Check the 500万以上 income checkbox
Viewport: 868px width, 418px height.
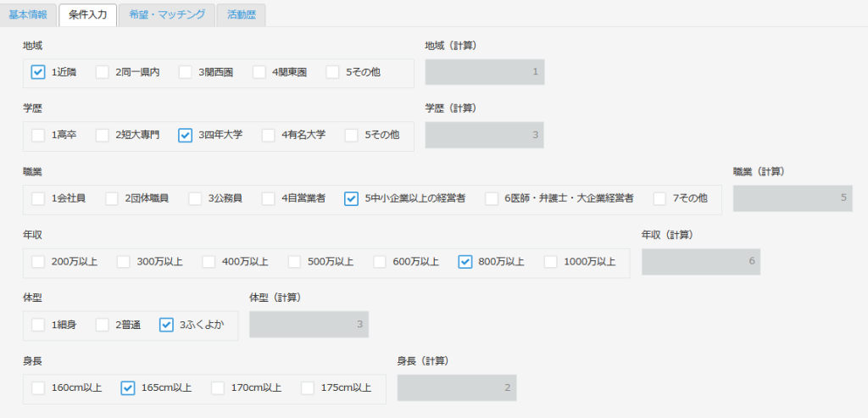[295, 262]
